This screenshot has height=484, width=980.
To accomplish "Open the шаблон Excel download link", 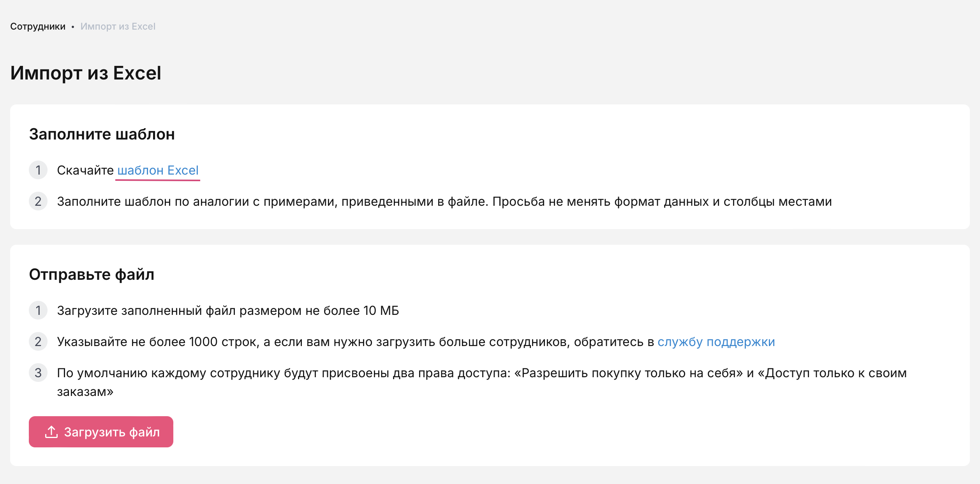I will click(158, 170).
